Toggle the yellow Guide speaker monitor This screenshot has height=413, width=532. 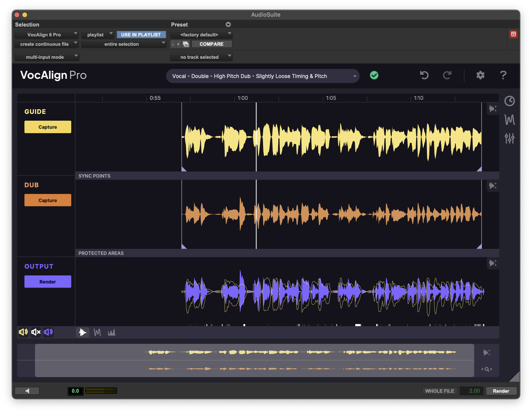23,332
